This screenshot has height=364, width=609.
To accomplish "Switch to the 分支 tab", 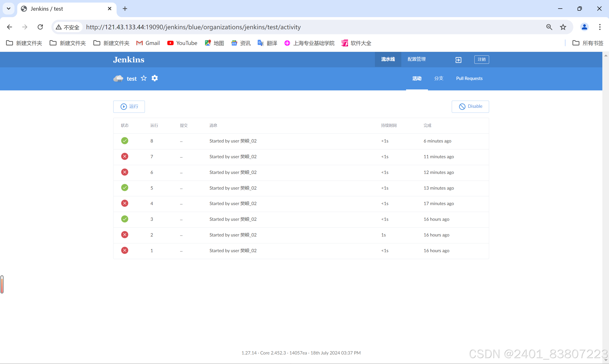I will coord(438,78).
